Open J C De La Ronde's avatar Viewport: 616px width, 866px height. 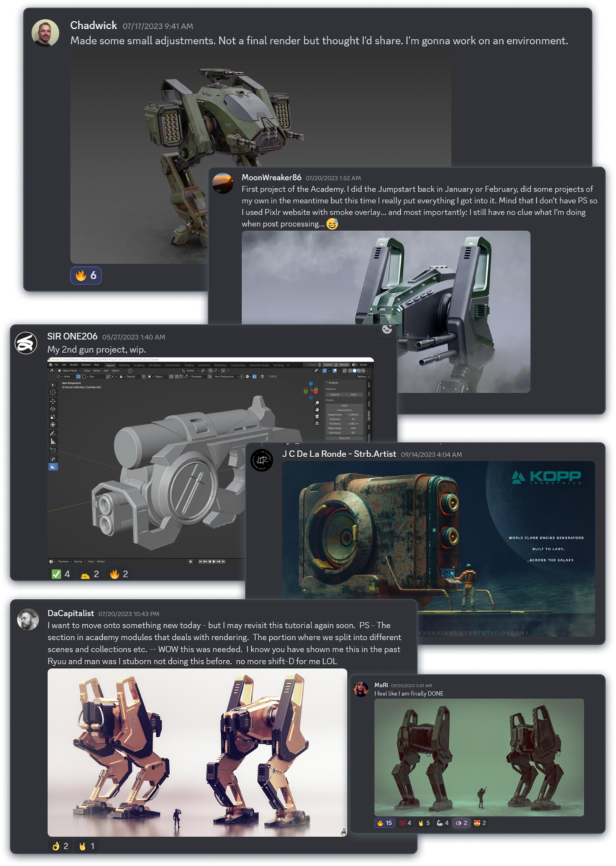pyautogui.click(x=261, y=460)
